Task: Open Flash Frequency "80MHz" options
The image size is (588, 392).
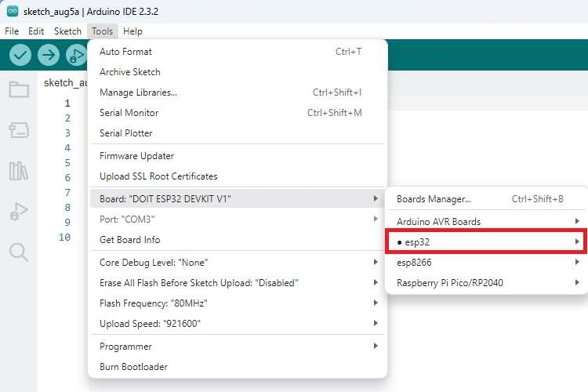Action: coord(238,303)
